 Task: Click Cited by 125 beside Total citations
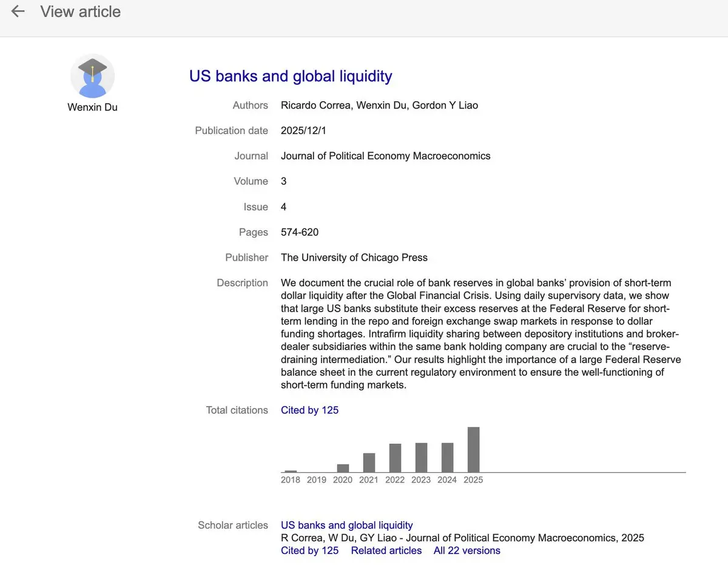[309, 410]
